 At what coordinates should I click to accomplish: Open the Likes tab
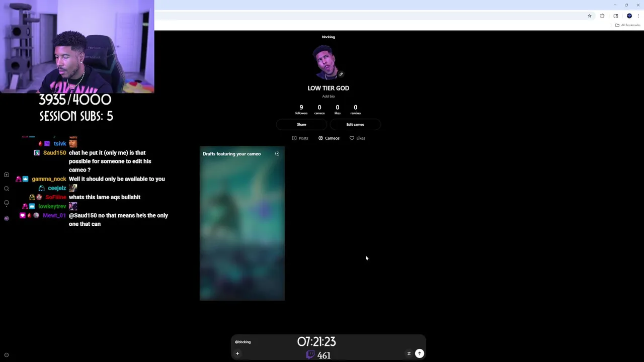click(x=357, y=138)
